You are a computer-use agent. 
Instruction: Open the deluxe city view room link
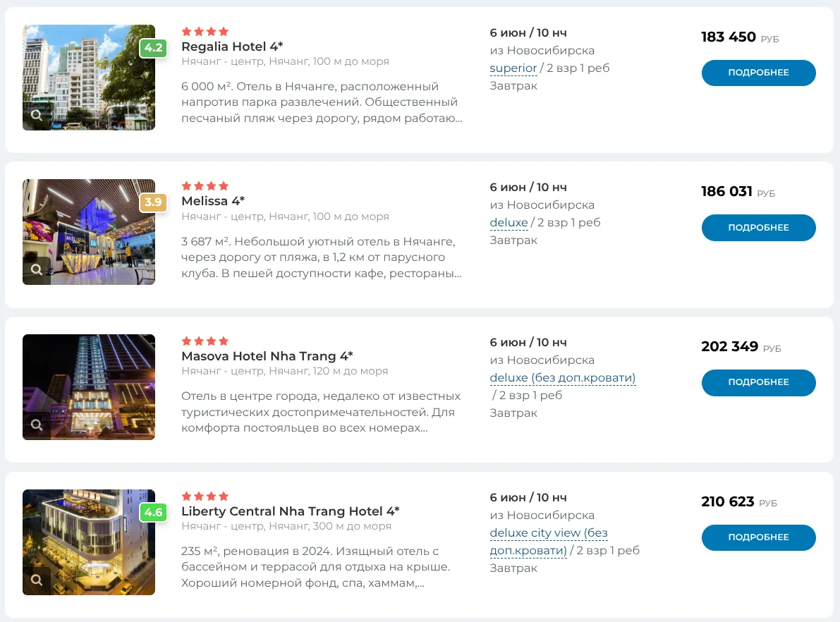click(x=549, y=542)
